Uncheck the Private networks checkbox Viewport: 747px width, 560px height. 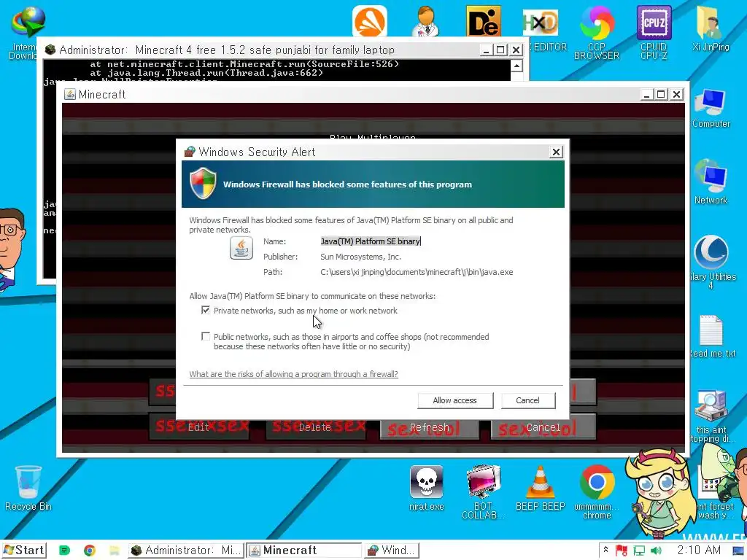click(x=205, y=311)
